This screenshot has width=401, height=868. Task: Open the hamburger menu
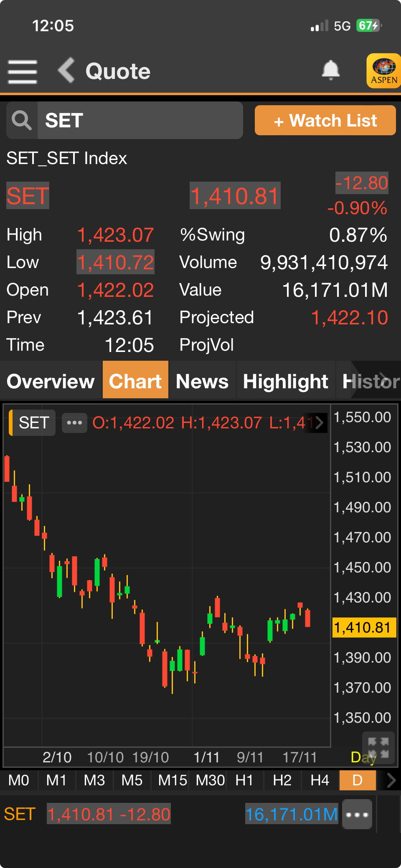coord(23,71)
